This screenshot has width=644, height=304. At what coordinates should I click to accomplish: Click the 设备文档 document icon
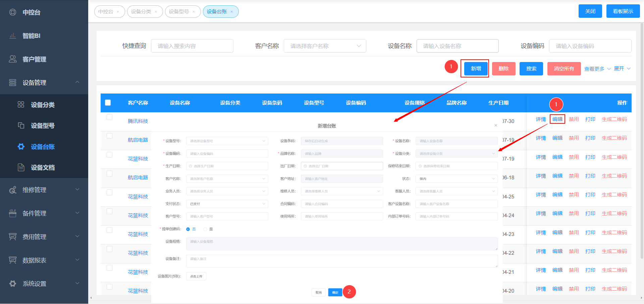tap(21, 167)
